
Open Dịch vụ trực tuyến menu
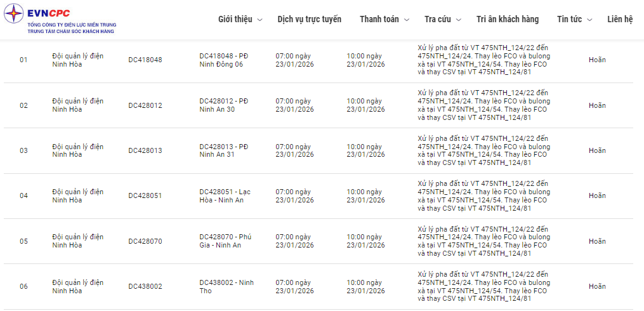[x=309, y=19]
